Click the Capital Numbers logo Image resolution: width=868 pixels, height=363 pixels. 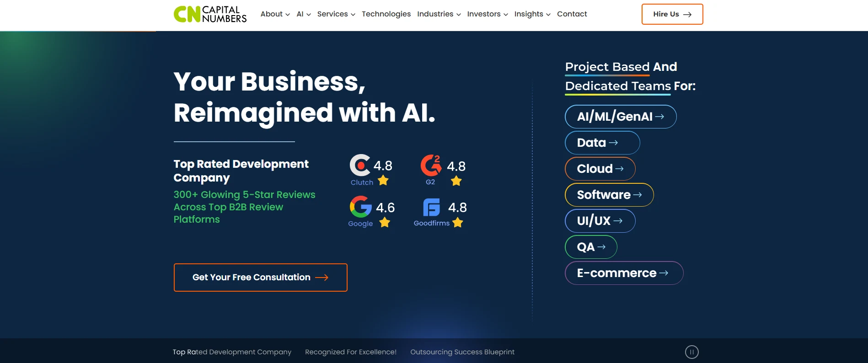tap(210, 14)
